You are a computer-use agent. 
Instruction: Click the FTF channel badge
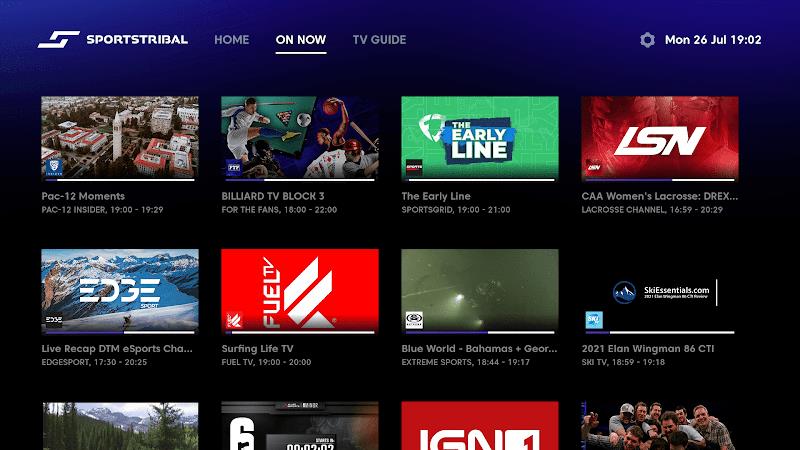coord(234,167)
